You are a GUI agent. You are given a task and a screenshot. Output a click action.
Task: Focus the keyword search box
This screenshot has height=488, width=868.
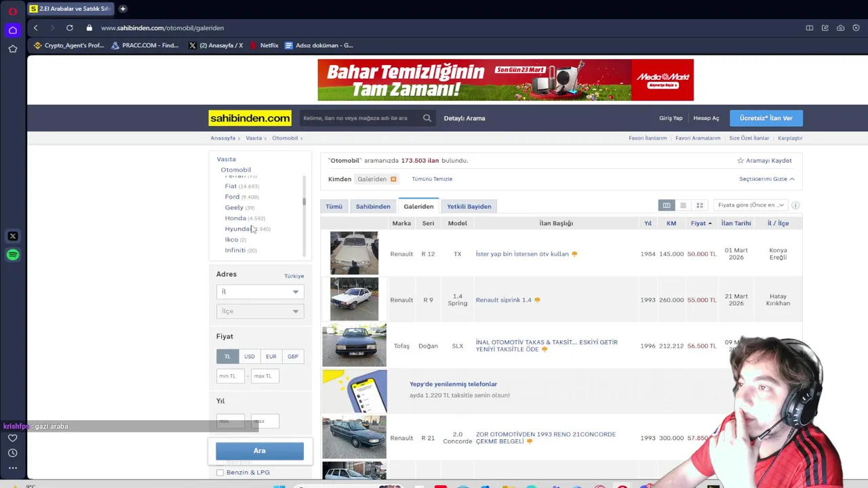359,118
